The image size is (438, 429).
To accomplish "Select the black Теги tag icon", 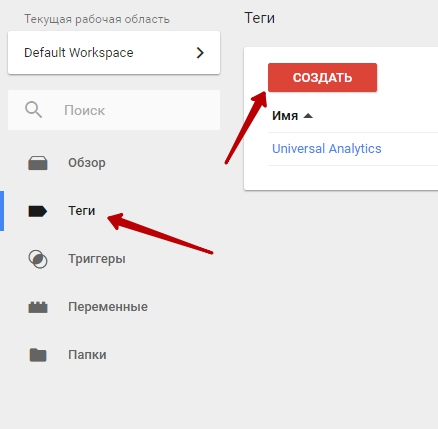I will pyautogui.click(x=38, y=211).
